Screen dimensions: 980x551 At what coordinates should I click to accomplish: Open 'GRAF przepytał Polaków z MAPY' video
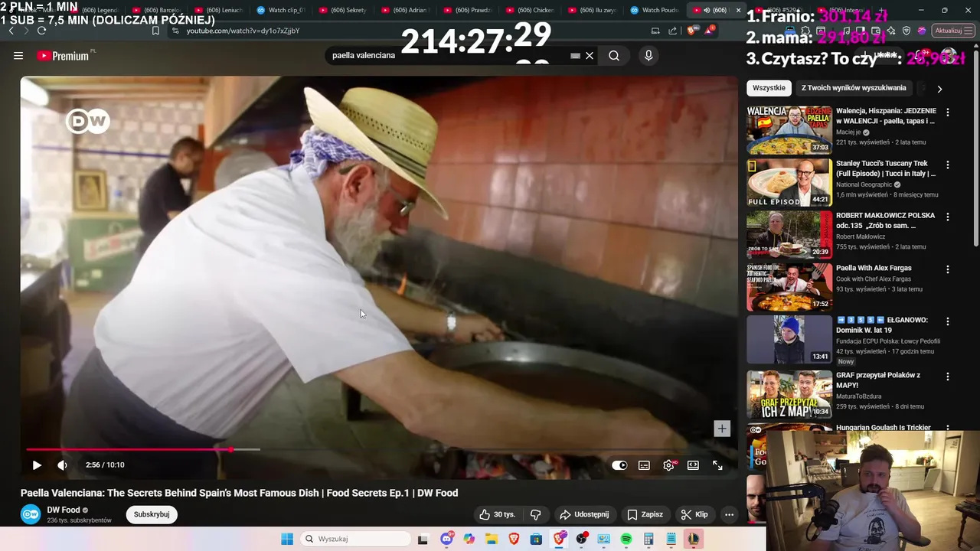[x=789, y=393]
